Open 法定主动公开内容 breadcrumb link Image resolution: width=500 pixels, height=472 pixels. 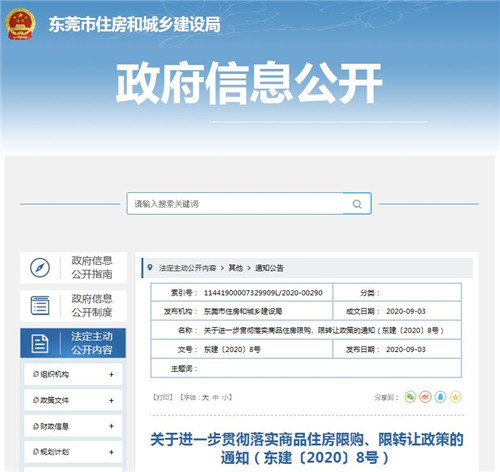(187, 268)
